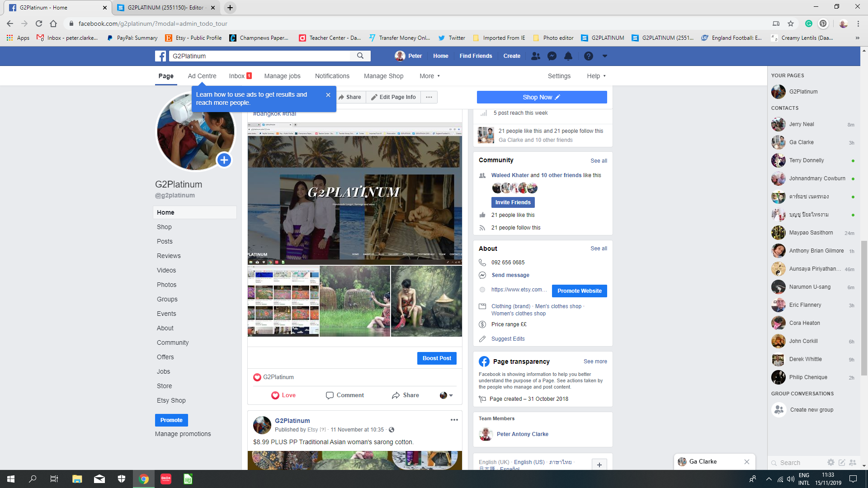Open the Friend requests icon
The height and width of the screenshot is (488, 868).
point(536,56)
